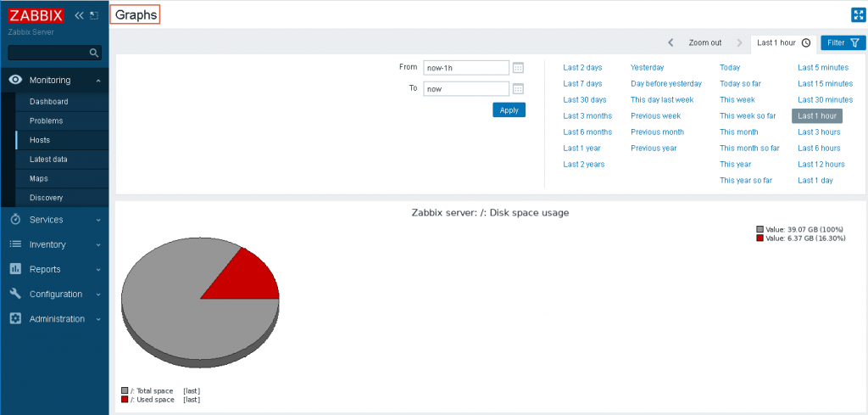Click the Inventory list icon
Image resolution: width=868 pixels, height=415 pixels.
coord(15,244)
